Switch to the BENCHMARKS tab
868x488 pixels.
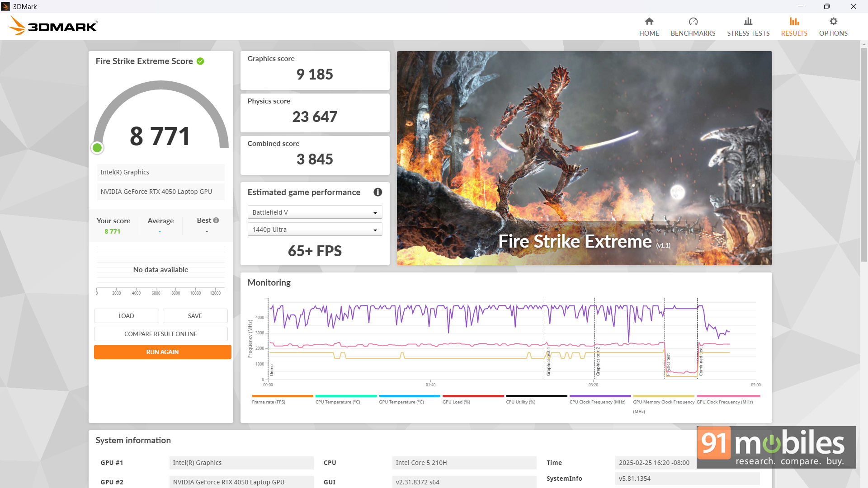(693, 27)
